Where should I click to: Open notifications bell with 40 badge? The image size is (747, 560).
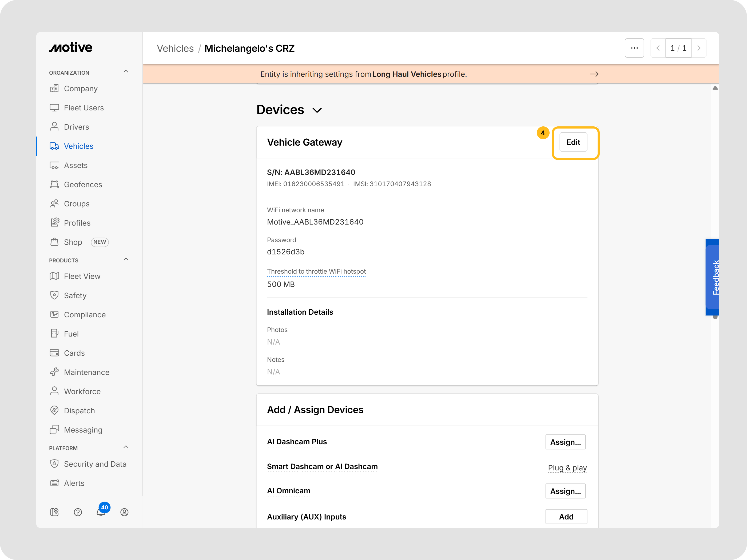[x=101, y=512]
